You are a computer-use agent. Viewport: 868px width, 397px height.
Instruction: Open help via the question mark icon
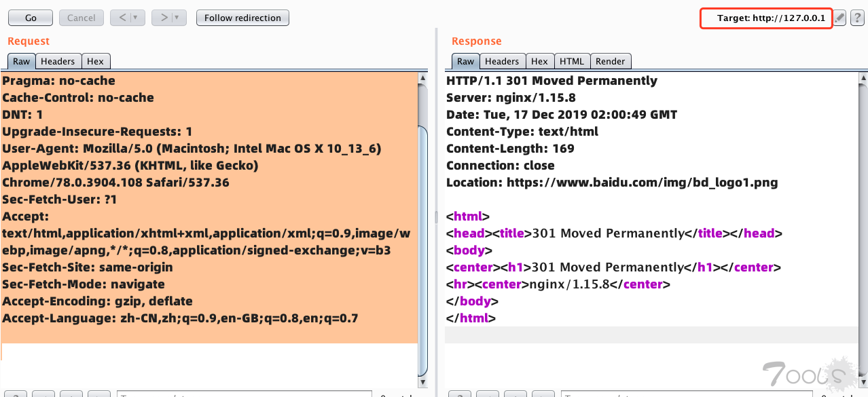[857, 18]
